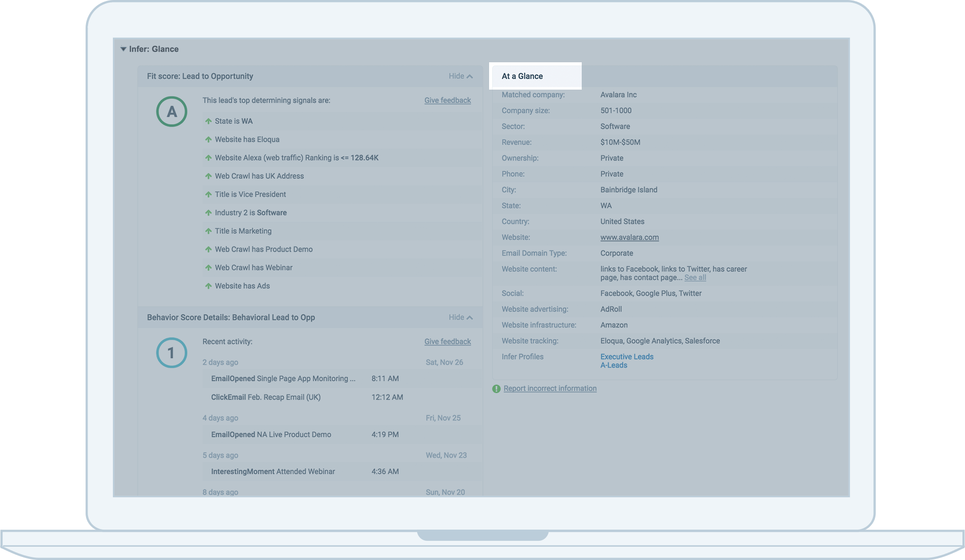Click arrow beside Web Crawl has Product Demo
This screenshot has height=560, width=965.
(x=208, y=250)
